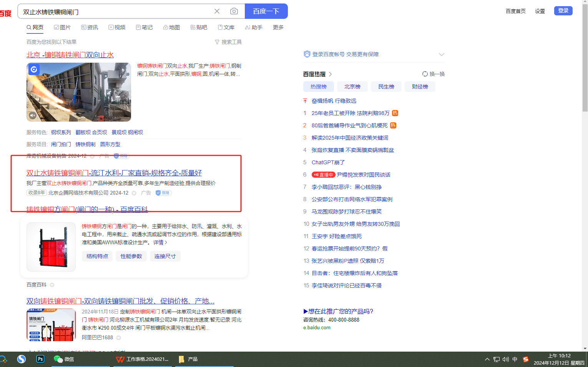
Task: Open the red gate image in 百度百科 card
Action: click(x=51, y=247)
